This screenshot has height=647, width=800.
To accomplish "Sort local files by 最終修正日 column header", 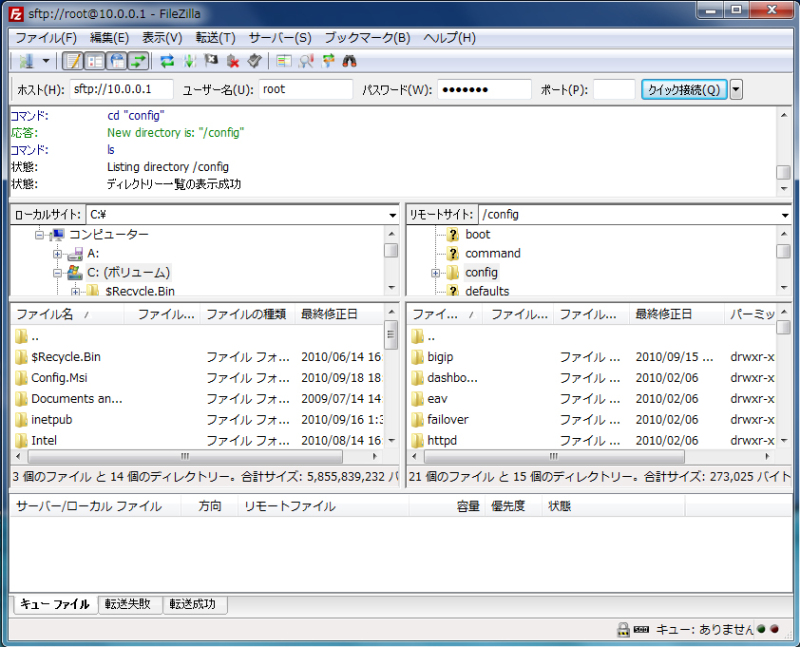I will tap(329, 314).
